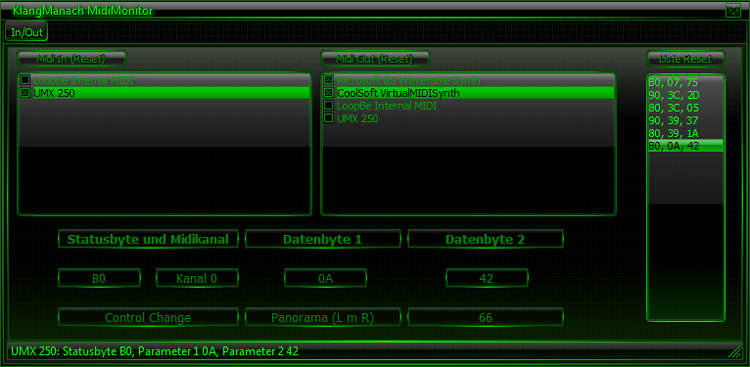Screen dimensions: 750x367
Task: Select the 90, 39, 37 message entry
Action: coord(685,121)
